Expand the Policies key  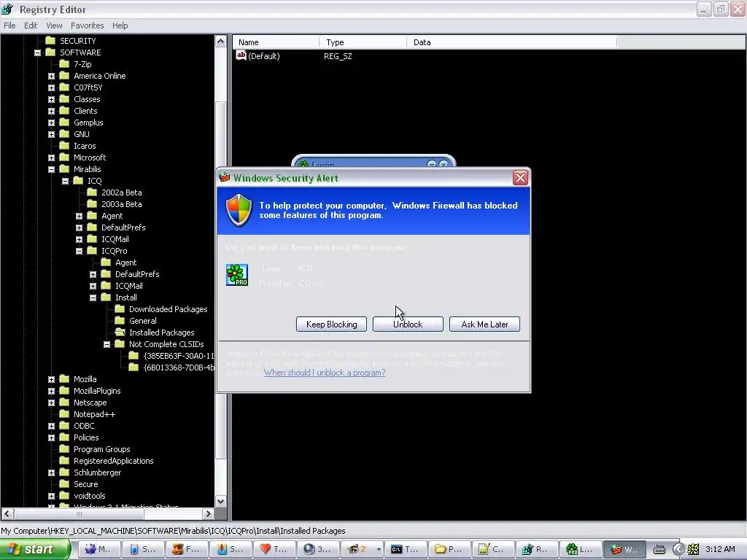pyautogui.click(x=52, y=437)
